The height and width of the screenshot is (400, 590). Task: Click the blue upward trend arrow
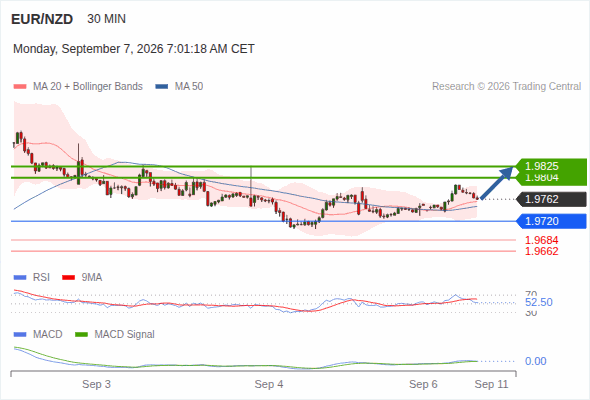(497, 183)
